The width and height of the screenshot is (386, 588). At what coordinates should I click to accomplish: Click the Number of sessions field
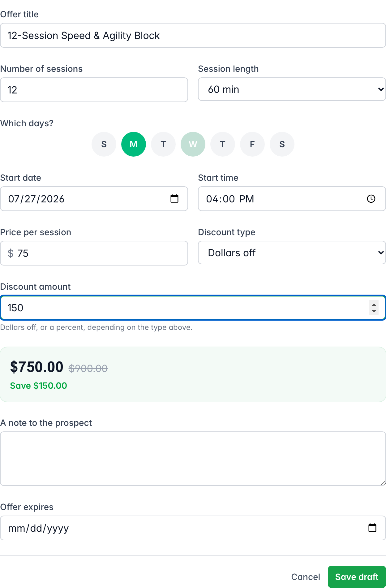click(94, 90)
